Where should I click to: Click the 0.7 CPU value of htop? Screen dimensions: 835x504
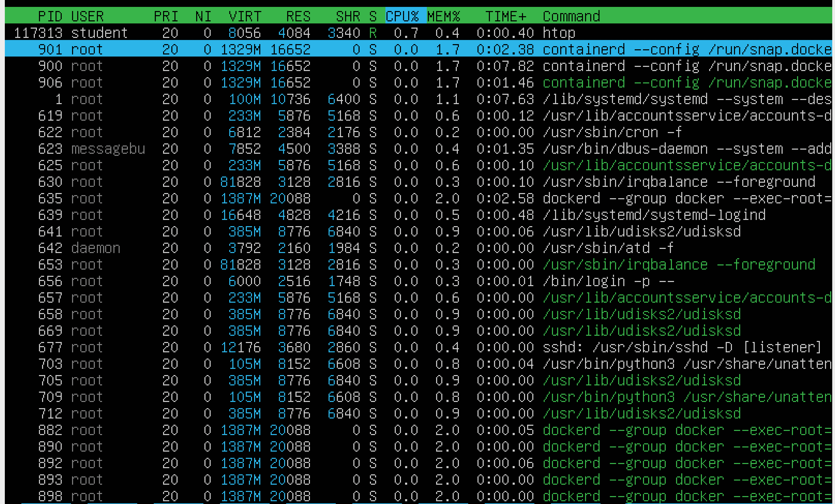click(406, 33)
